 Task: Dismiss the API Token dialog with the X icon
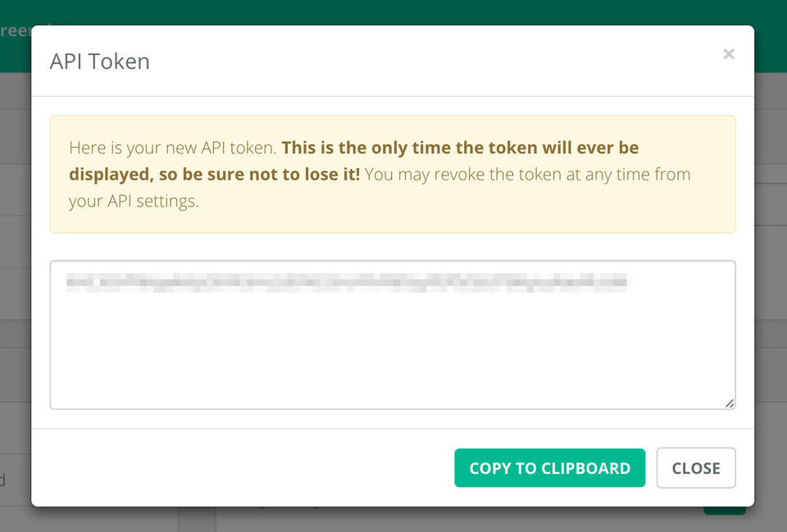coord(728,55)
